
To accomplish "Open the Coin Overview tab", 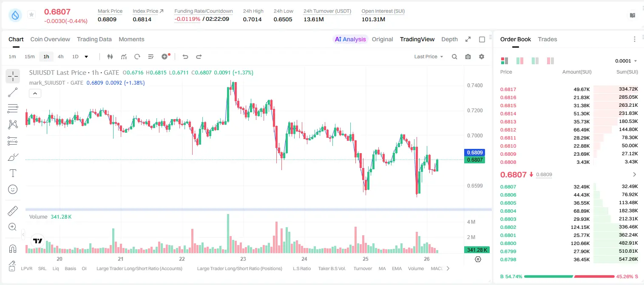I will [x=50, y=39].
